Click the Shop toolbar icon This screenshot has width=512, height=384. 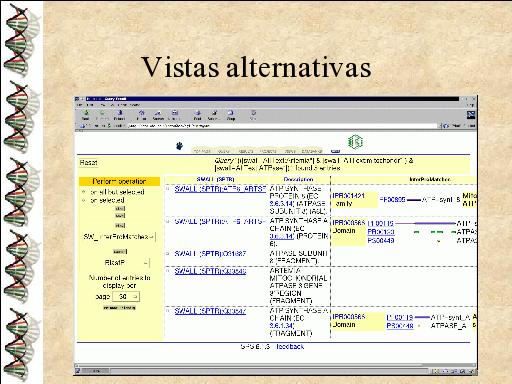click(231, 115)
